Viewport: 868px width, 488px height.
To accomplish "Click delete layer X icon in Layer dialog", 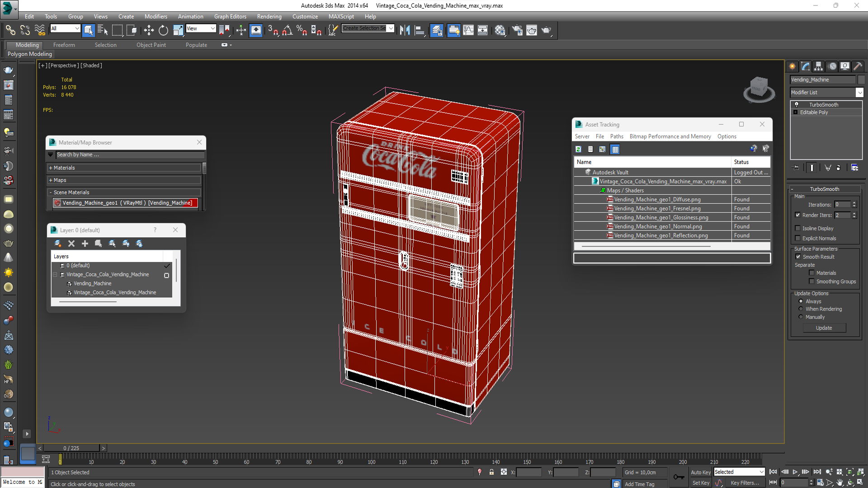I will pos(71,244).
